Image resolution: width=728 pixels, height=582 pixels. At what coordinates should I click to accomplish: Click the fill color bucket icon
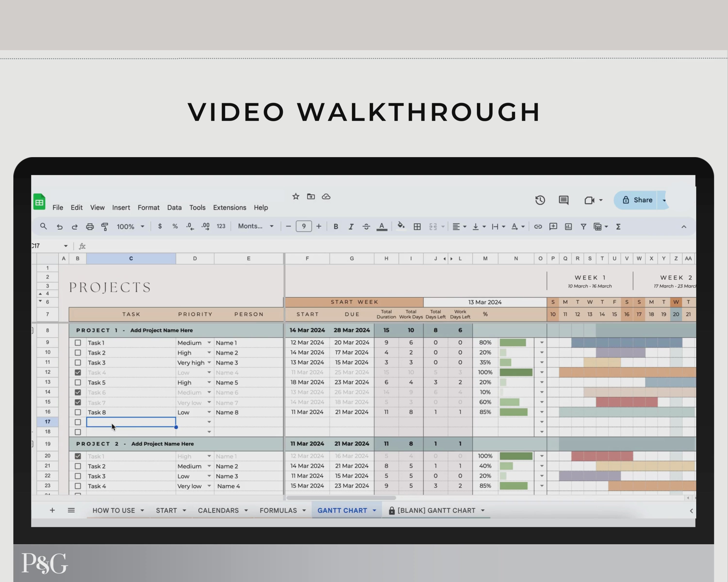coord(401,226)
